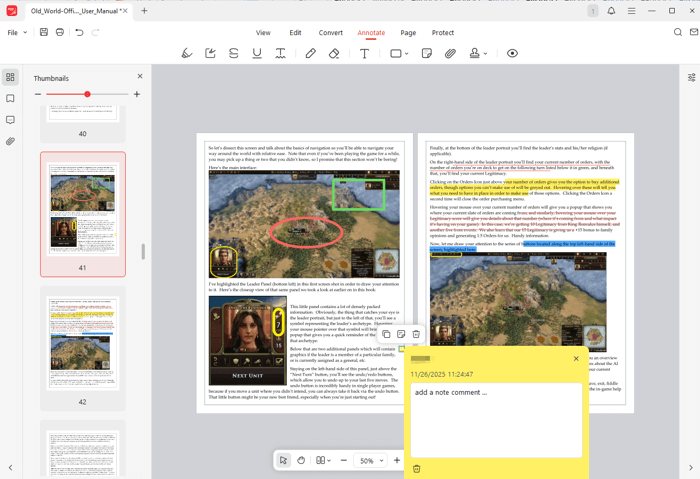The height and width of the screenshot is (479, 700).
Task: Click the mail envelope icon
Action: 694,32
